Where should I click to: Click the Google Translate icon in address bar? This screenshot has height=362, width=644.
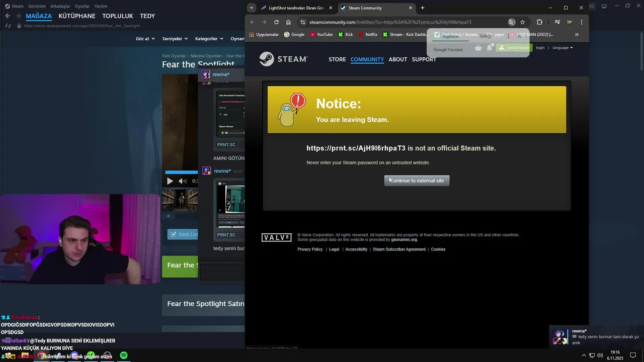click(x=512, y=22)
